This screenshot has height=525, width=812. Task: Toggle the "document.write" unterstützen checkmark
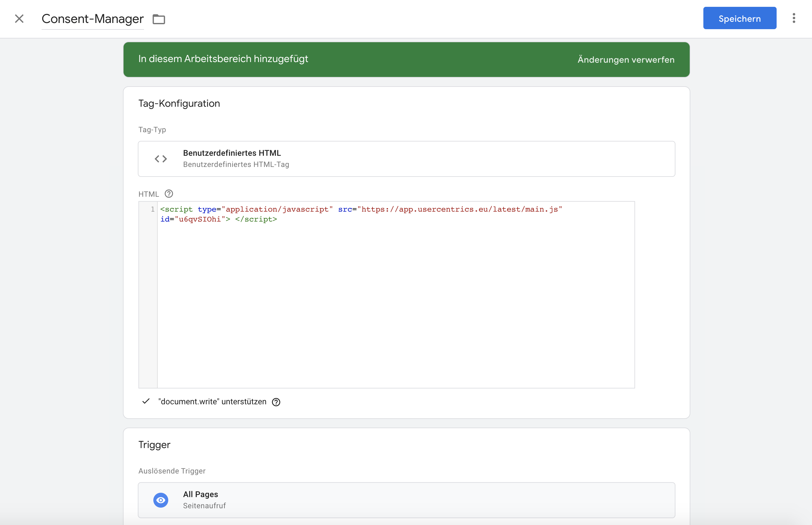pyautogui.click(x=146, y=401)
